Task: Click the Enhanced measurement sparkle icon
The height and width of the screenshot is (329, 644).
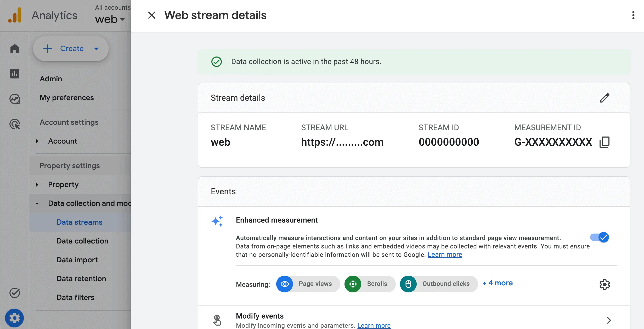Action: pyautogui.click(x=217, y=221)
